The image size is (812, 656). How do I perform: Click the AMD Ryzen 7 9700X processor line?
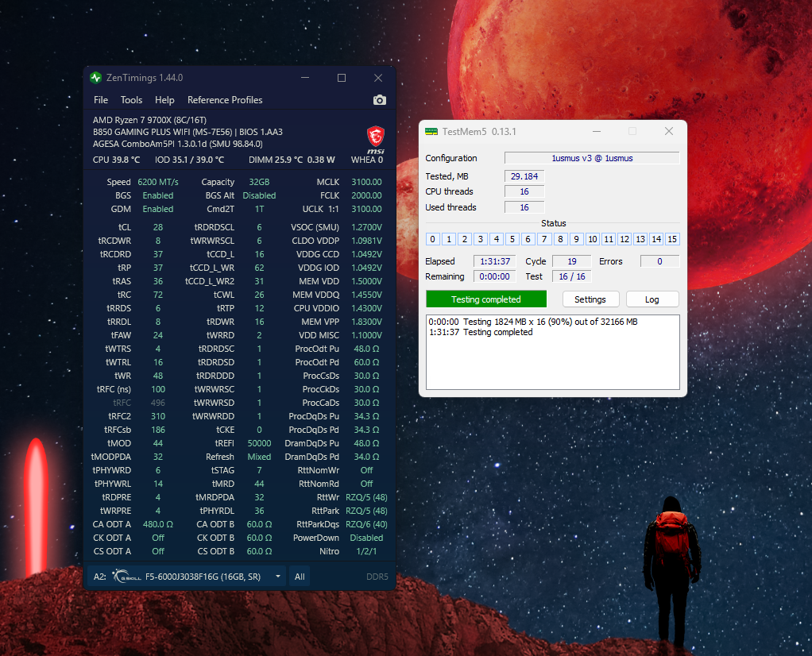pos(149,120)
